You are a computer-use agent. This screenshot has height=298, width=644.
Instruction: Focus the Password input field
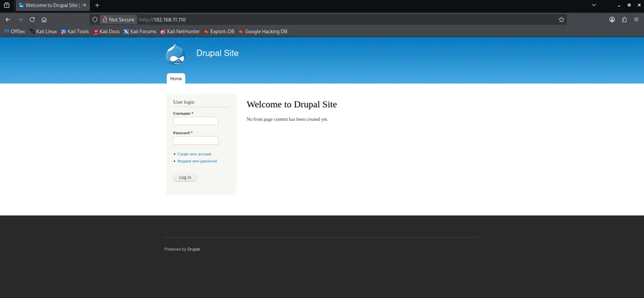(196, 141)
